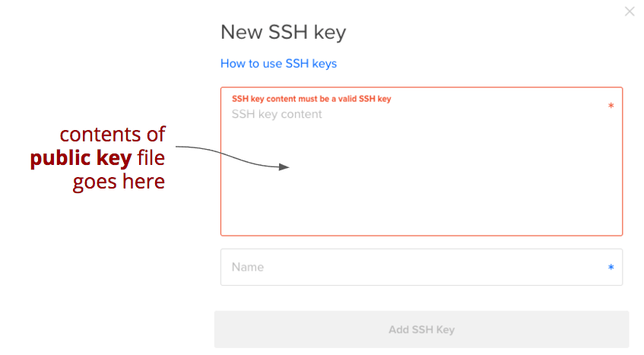644x355 pixels.
Task: Click the SSH key content placeholder text
Action: pos(277,114)
